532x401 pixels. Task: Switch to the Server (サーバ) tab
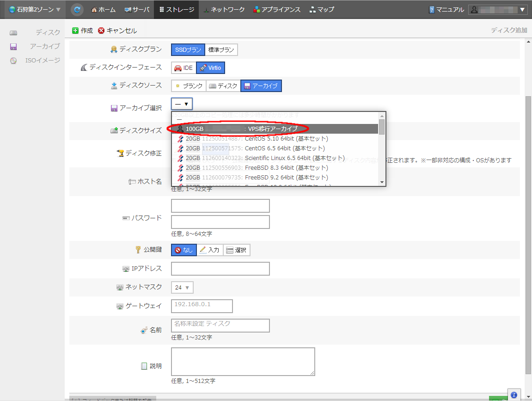(137, 9)
